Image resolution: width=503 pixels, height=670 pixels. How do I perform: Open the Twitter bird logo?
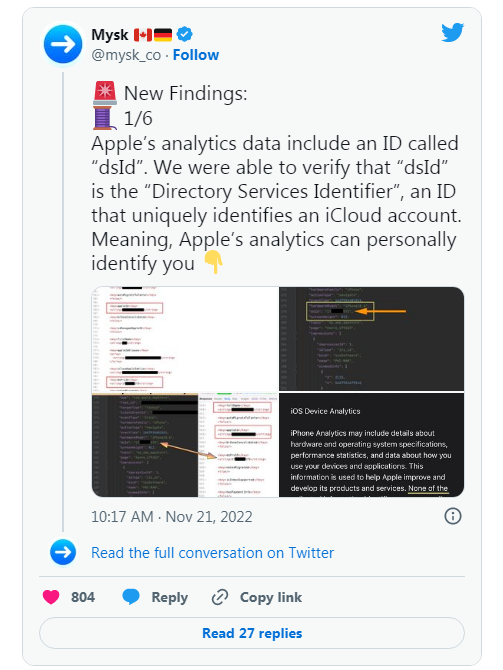pos(453,32)
